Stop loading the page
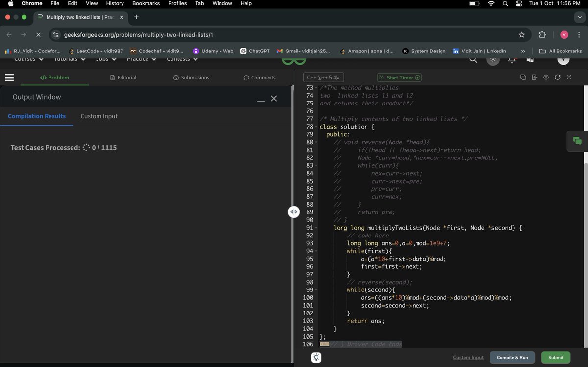Image resolution: width=588 pixels, height=367 pixels. pyautogui.click(x=39, y=35)
